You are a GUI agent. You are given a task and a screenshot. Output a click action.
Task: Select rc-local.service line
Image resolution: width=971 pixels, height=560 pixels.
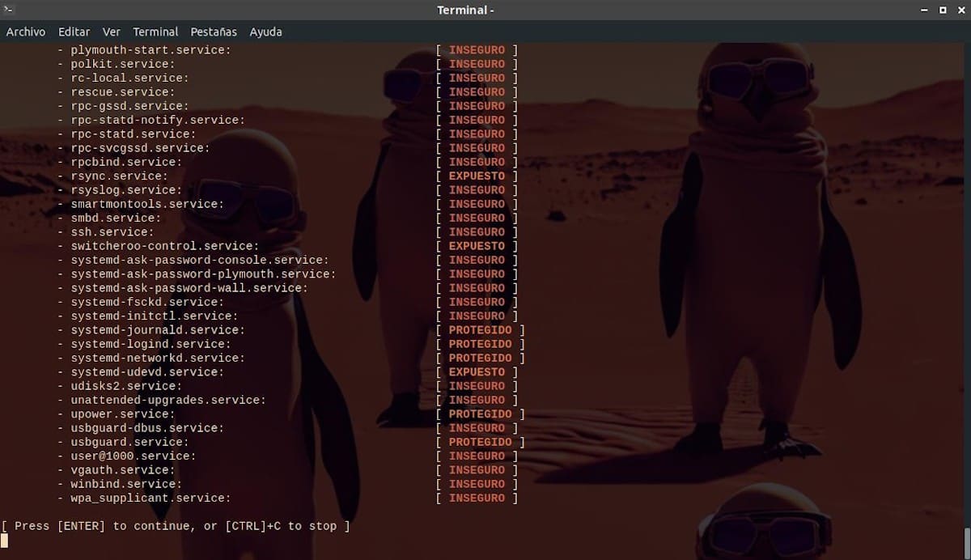pyautogui.click(x=287, y=78)
